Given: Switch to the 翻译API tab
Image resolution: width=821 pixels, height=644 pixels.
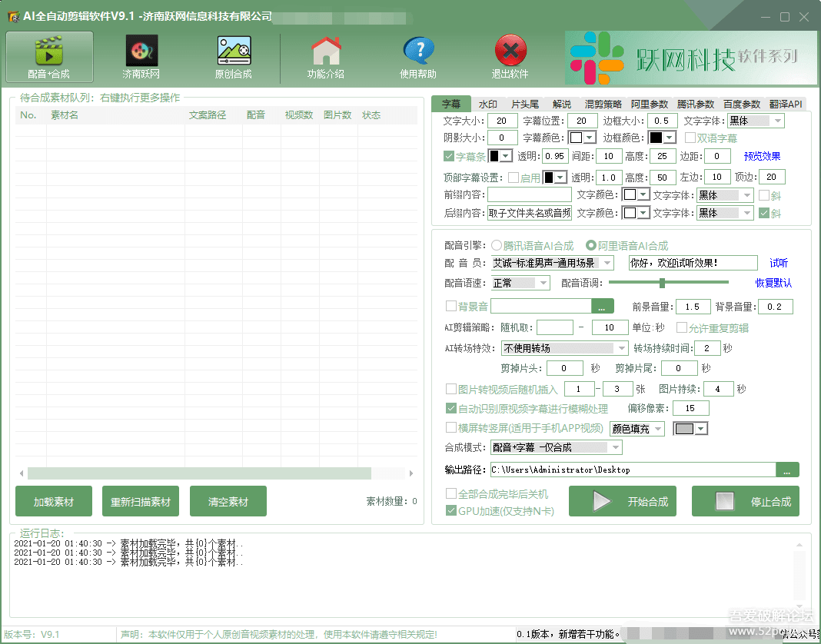Looking at the screenshot, I should click(786, 104).
